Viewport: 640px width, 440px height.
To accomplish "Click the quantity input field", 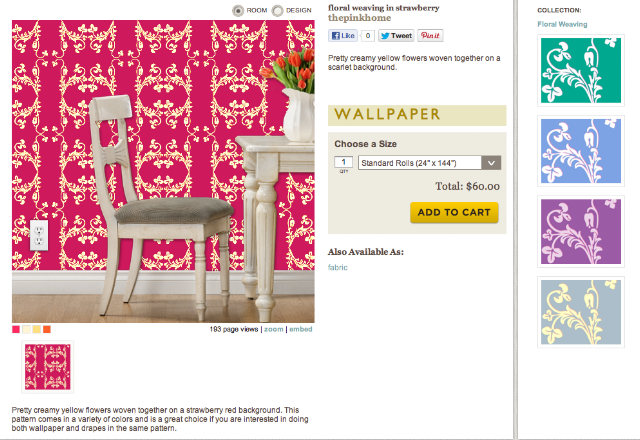I will coord(343,162).
